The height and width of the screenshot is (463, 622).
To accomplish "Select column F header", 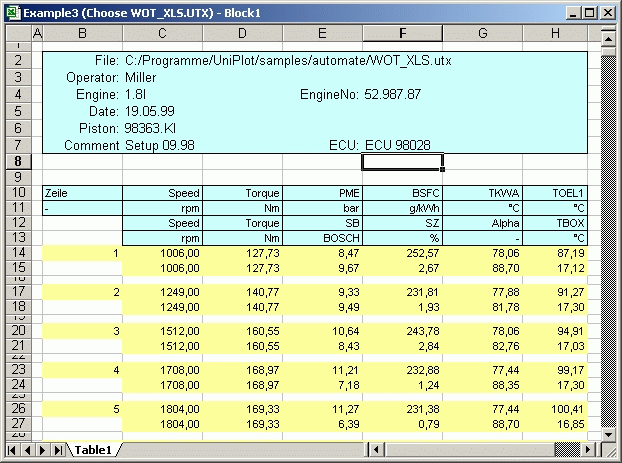I will [402, 34].
